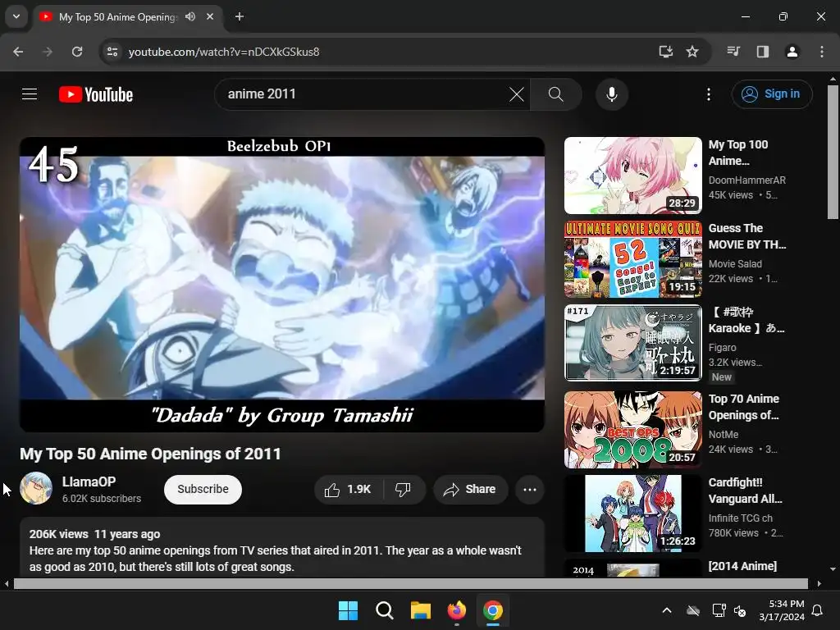Viewport: 840px width, 630px height.
Task: Go to the YouTube home logo
Action: [96, 94]
